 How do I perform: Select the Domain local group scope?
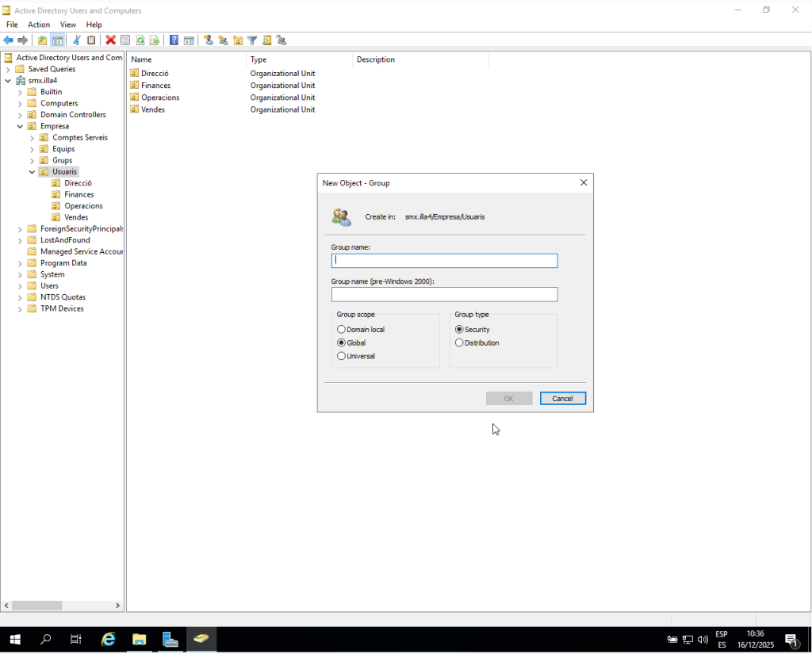342,330
